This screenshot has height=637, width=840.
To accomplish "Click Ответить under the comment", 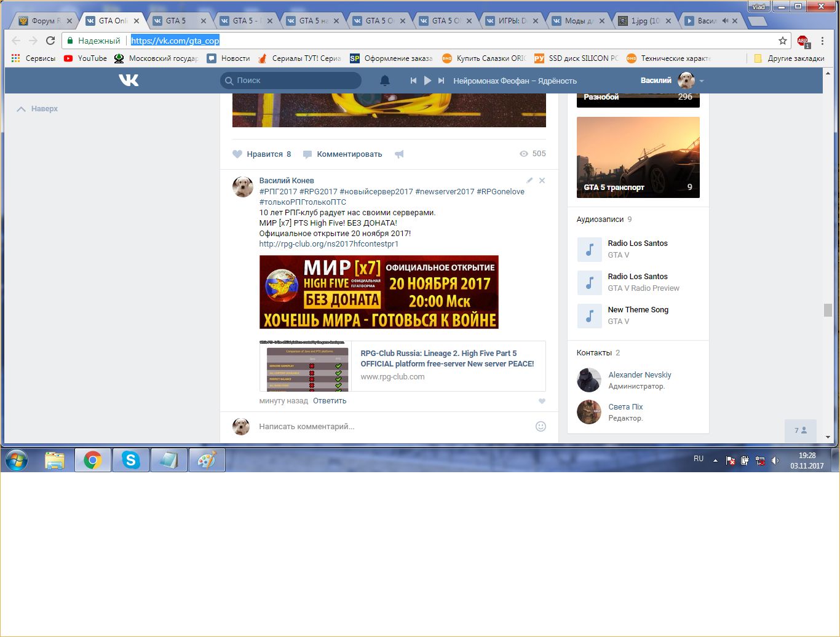I will click(330, 401).
